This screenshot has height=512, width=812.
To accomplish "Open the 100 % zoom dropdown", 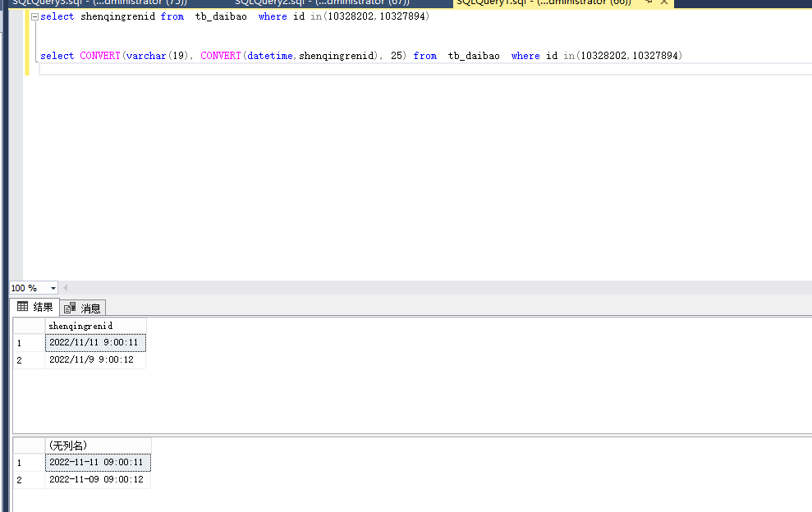I will click(x=53, y=288).
